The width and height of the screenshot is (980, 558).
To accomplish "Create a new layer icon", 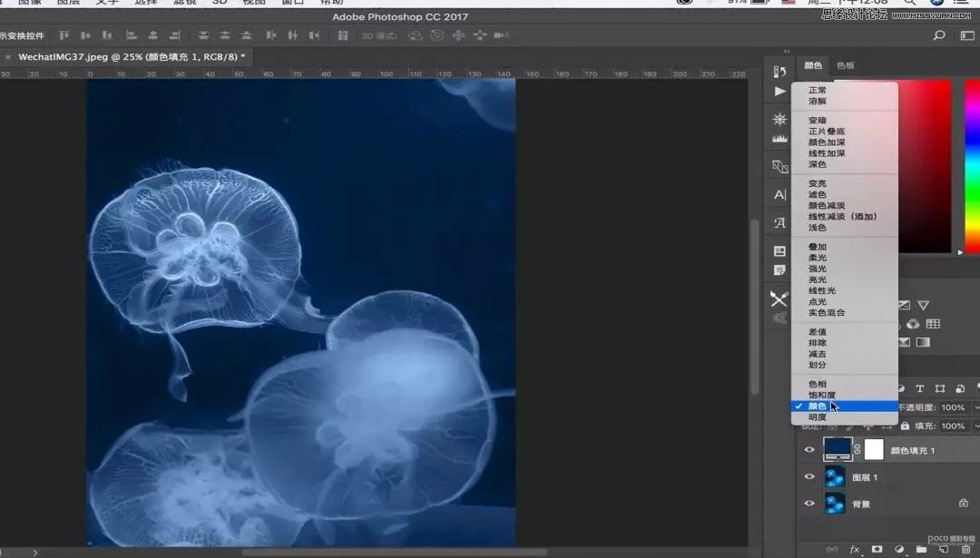I will 944,549.
